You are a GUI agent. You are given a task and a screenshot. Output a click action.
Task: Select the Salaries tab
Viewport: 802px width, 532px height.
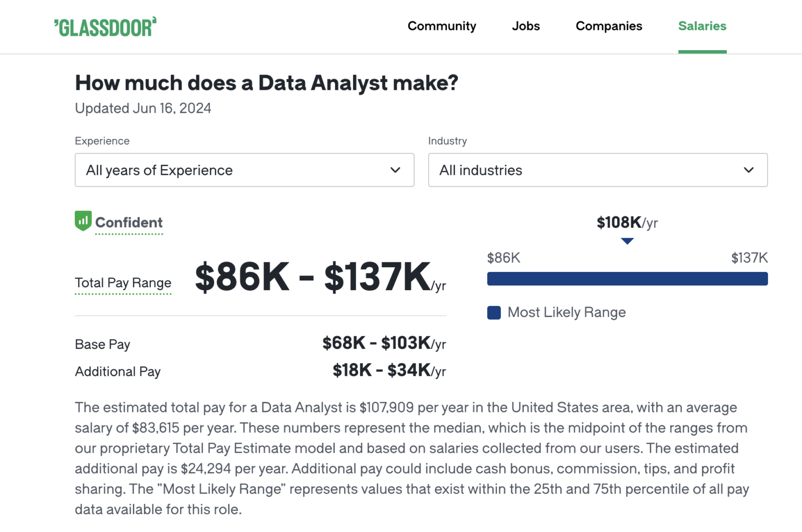point(702,26)
